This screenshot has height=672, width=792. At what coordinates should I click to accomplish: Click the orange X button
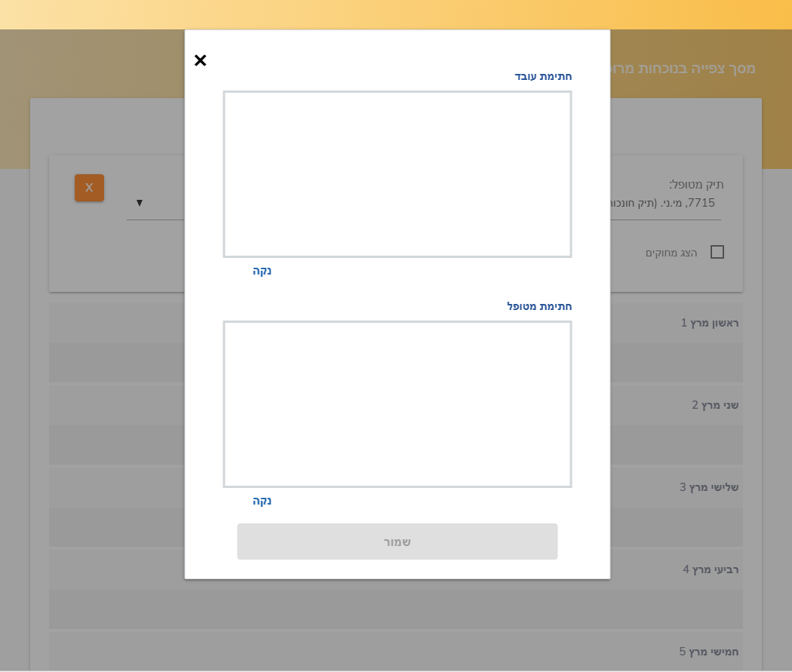click(x=89, y=188)
